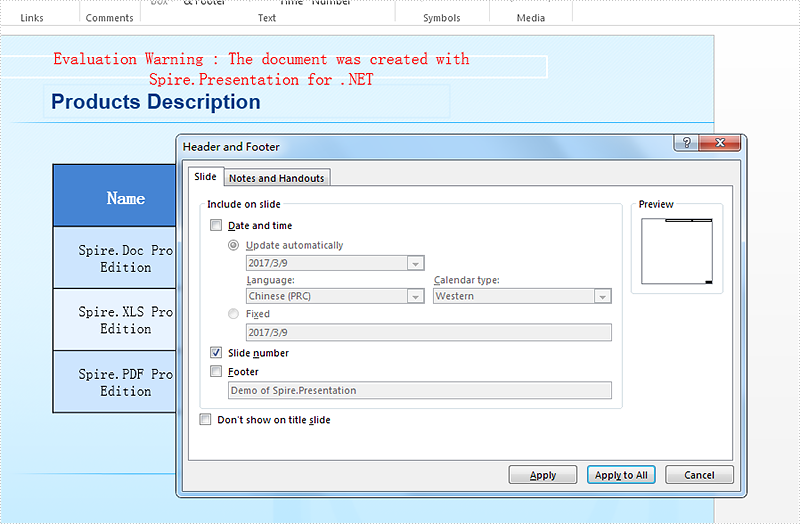
Task: Click the Evaluation Warning red text
Action: (x=261, y=69)
